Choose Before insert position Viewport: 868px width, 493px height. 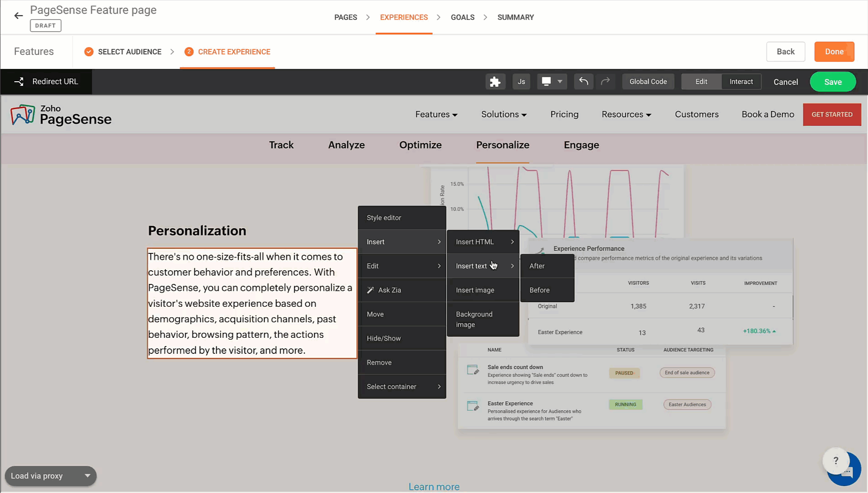pos(547,290)
